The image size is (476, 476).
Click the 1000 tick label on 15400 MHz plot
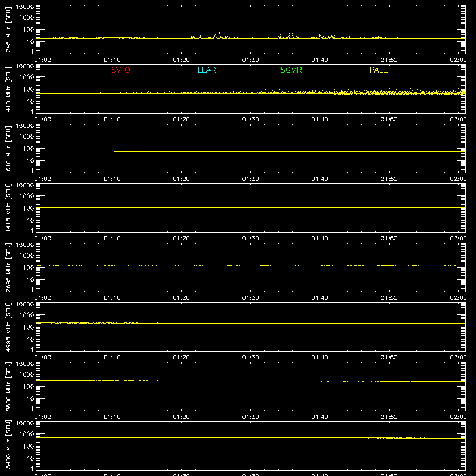27,434
